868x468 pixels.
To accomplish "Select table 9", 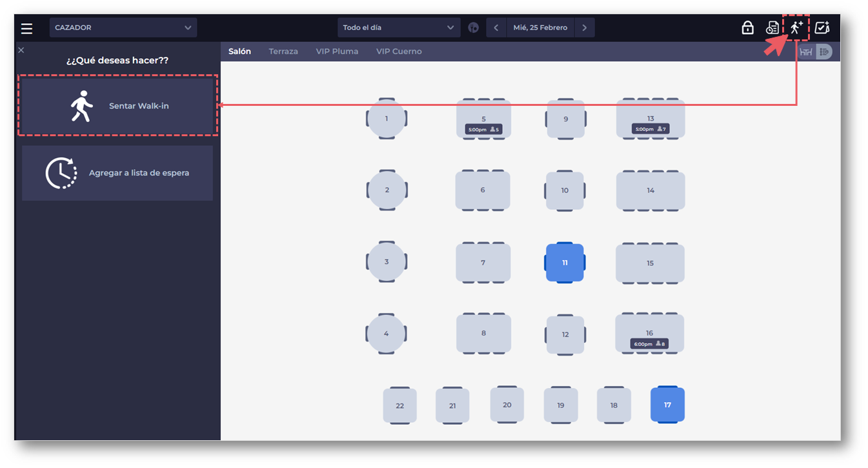I will coord(566,119).
